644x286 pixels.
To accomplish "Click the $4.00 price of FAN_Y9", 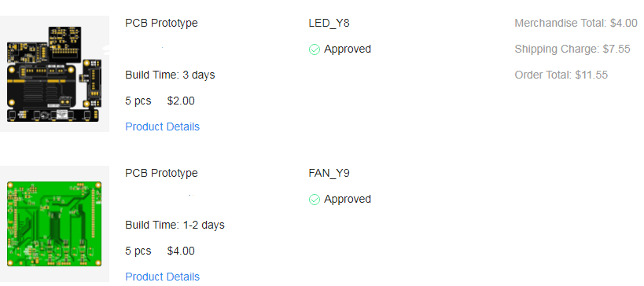I will tap(181, 251).
